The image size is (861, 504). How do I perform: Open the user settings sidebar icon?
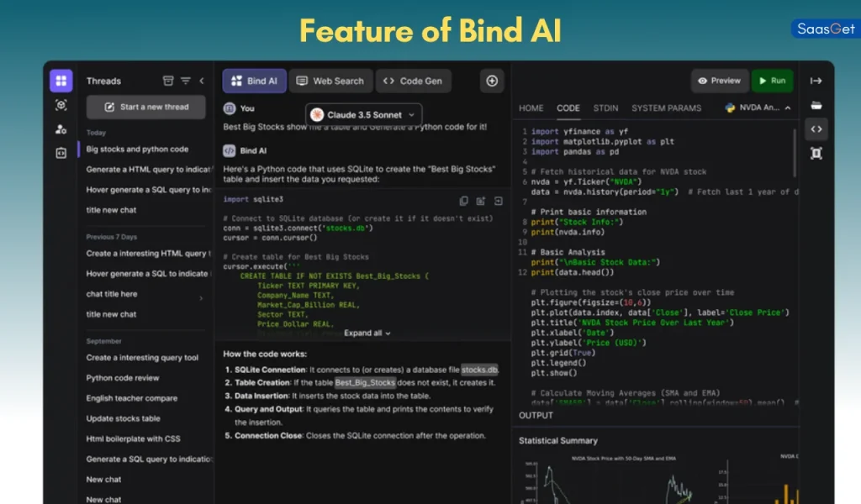(61, 129)
